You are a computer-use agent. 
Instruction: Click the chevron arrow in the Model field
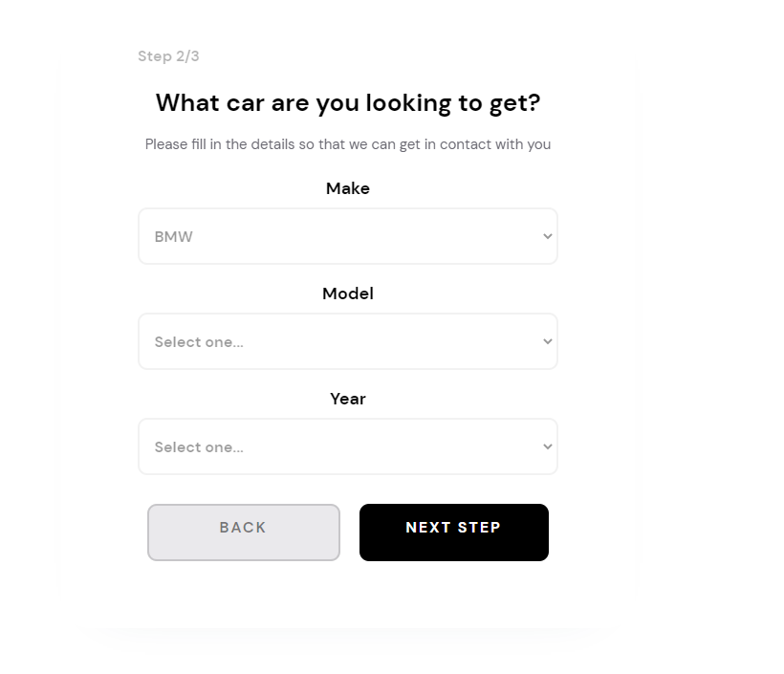coord(547,341)
